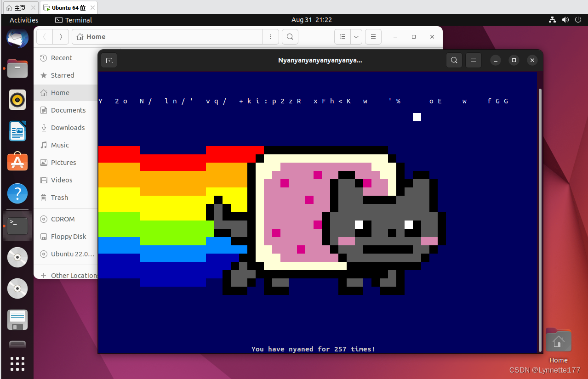Screen dimensions: 588x379
Task: Toggle the list view in the Files window
Action: 342,36
